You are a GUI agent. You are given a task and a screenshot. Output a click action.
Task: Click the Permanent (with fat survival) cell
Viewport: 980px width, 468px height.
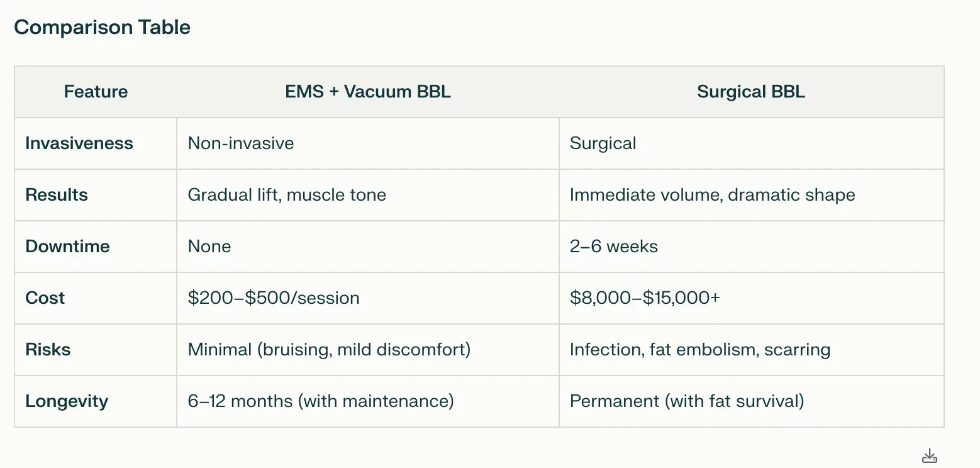click(x=751, y=401)
